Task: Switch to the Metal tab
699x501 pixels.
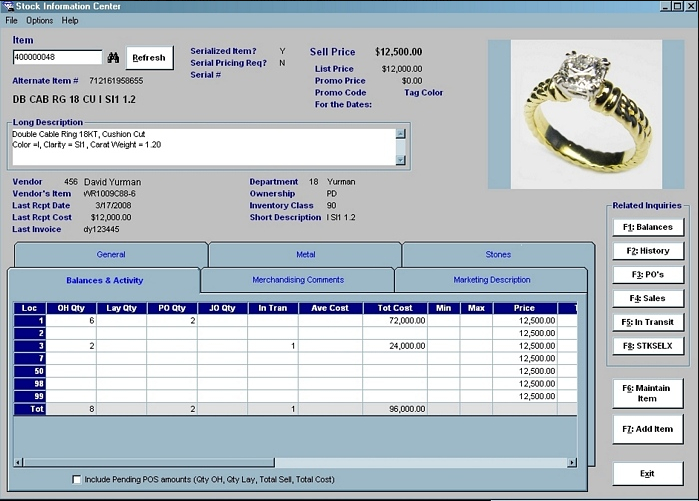Action: coord(305,255)
